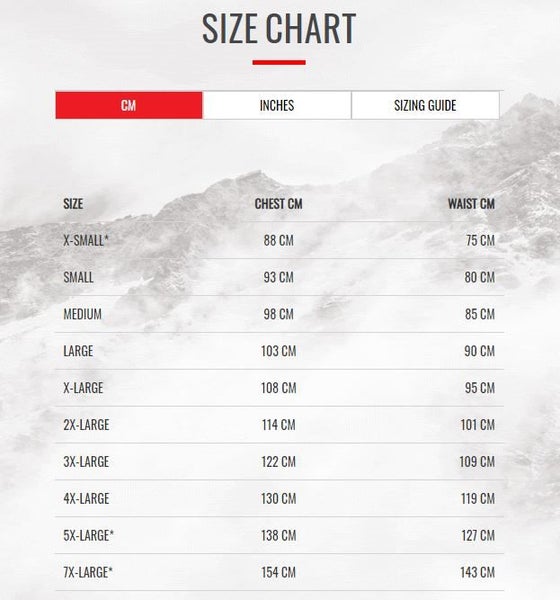Click the WAIST CM column header
560x600 pixels.
(471, 204)
